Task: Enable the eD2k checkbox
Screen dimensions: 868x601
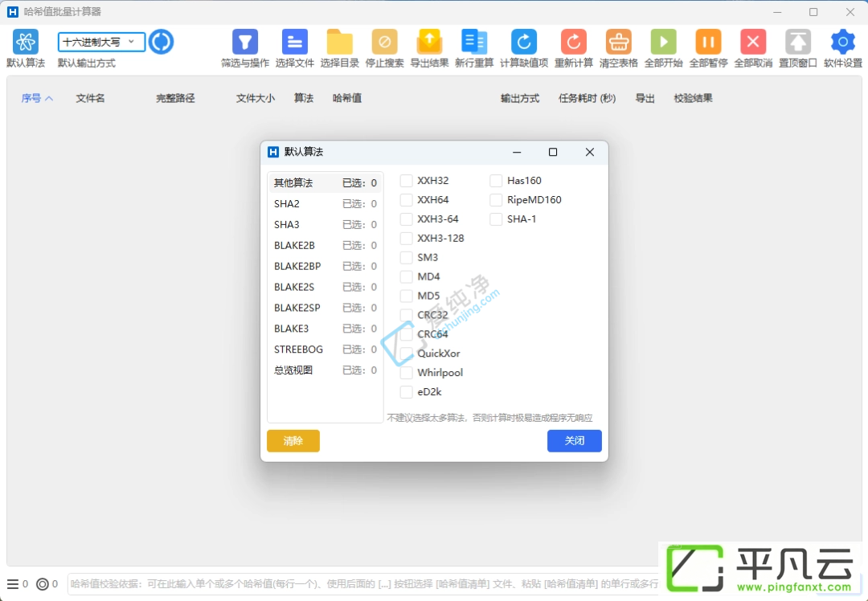Action: pos(407,392)
